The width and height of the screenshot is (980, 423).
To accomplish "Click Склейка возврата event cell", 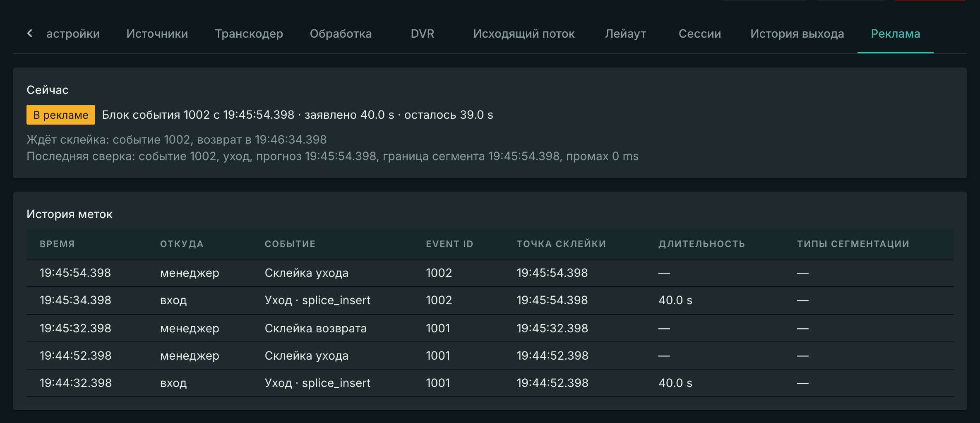I will coord(315,328).
